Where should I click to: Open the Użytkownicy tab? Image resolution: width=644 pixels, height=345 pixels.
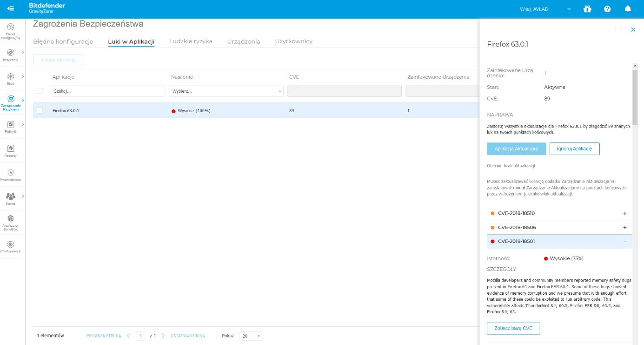294,41
